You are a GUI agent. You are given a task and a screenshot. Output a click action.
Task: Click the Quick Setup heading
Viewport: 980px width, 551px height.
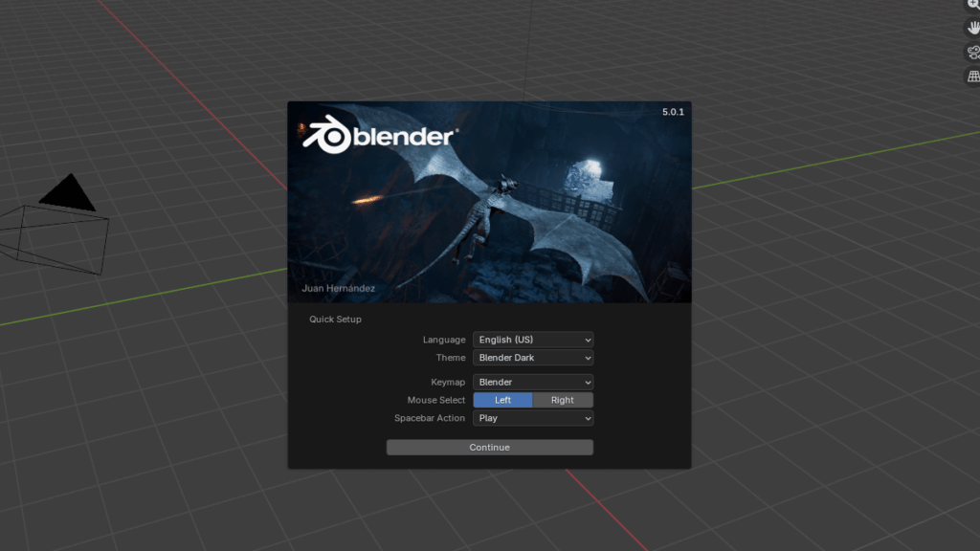click(x=335, y=320)
